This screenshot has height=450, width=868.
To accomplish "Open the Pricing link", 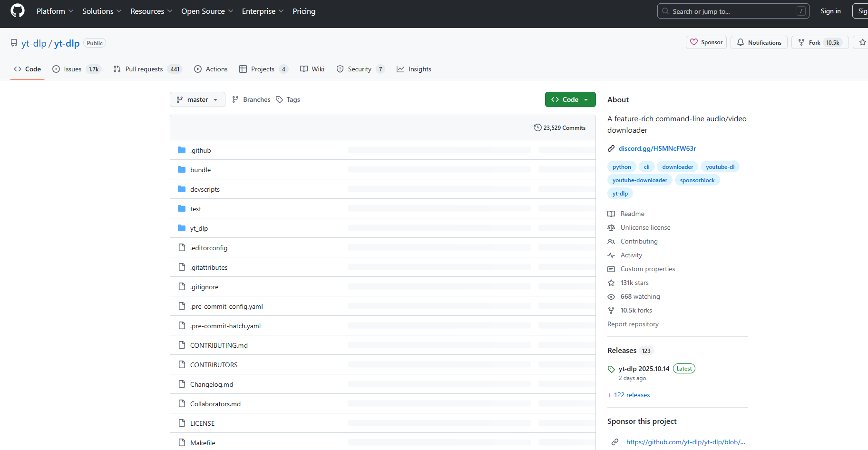I will pos(304,11).
